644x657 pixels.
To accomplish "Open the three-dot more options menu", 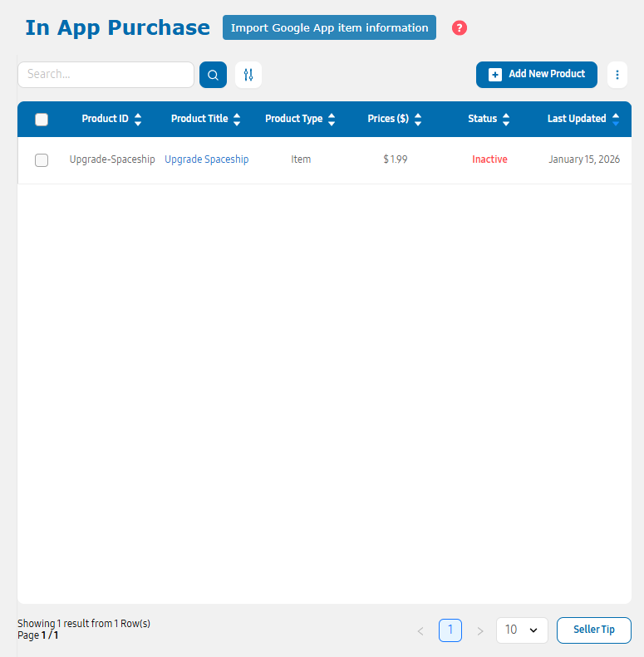I will click(x=617, y=75).
